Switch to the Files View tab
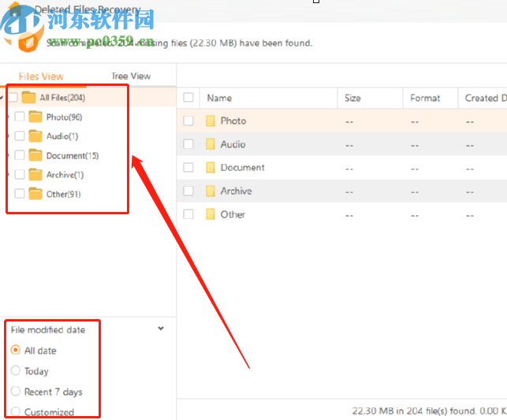The height and width of the screenshot is (420, 507). pyautogui.click(x=41, y=76)
